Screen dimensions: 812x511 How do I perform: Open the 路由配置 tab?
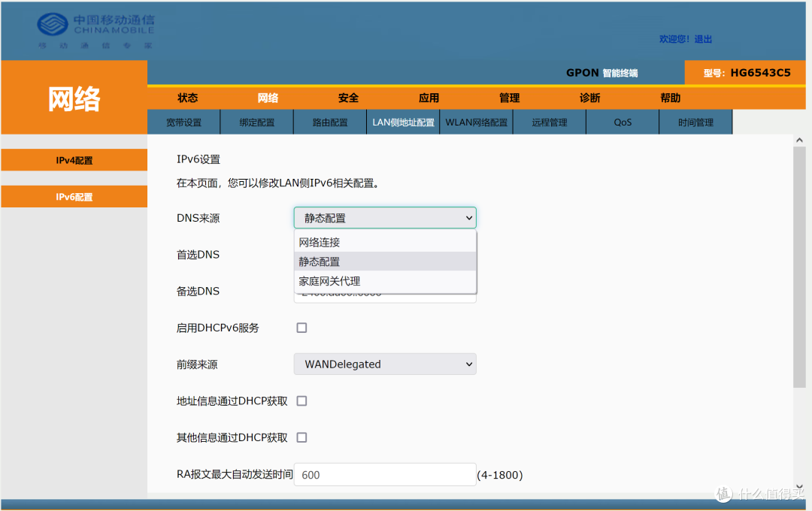click(329, 121)
